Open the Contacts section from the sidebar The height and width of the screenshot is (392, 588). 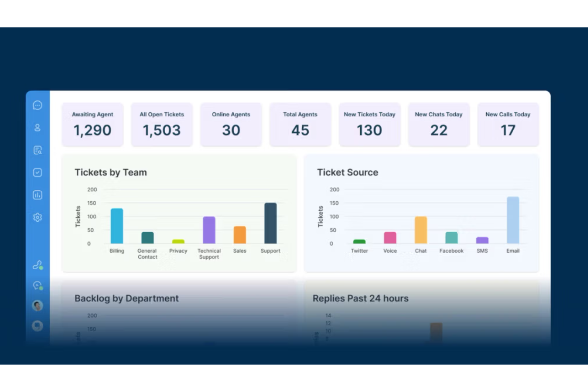[x=37, y=128]
